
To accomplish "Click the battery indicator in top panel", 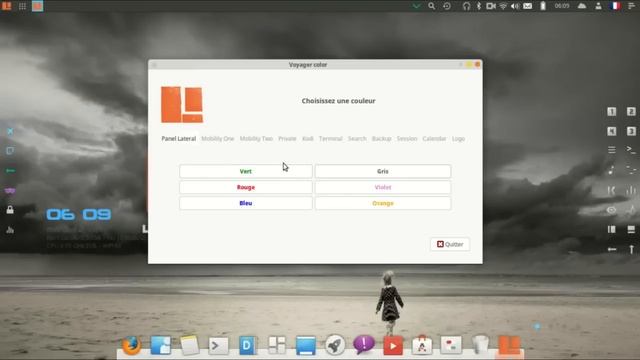I will [543, 6].
